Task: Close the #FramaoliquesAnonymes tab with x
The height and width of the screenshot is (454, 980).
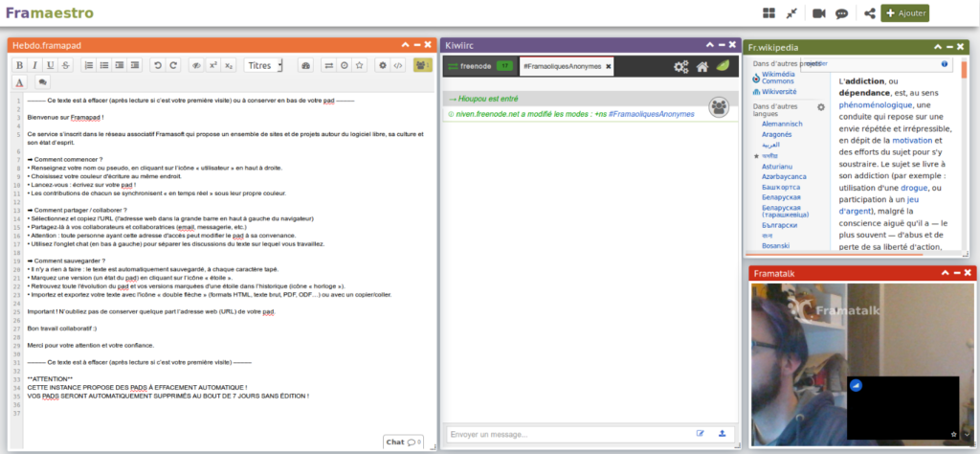Action: (608, 66)
